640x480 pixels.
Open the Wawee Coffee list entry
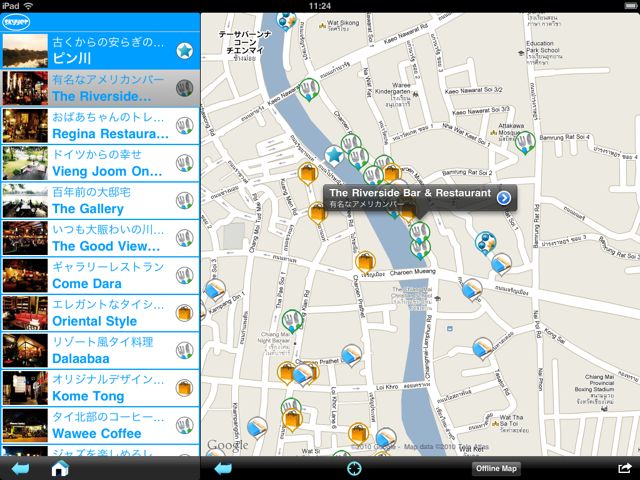100,426
